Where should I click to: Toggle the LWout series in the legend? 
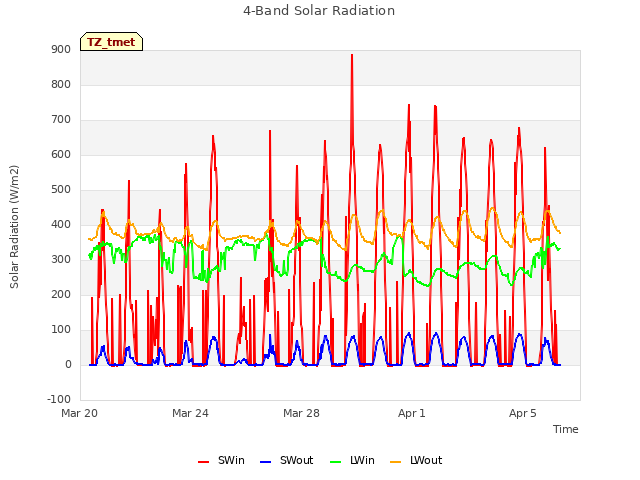(416, 460)
